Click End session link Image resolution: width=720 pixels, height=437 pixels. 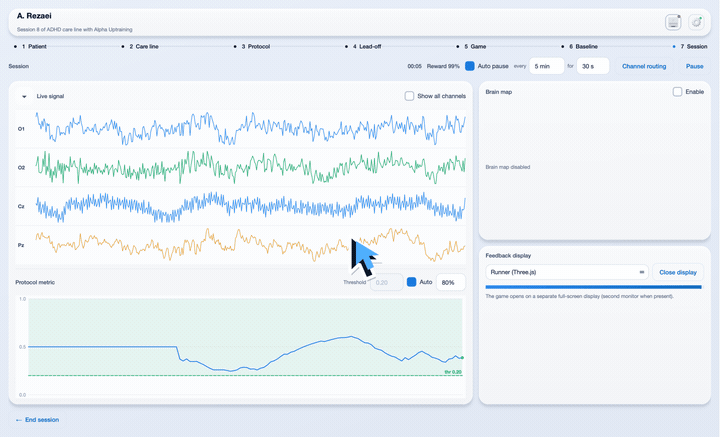click(x=37, y=420)
